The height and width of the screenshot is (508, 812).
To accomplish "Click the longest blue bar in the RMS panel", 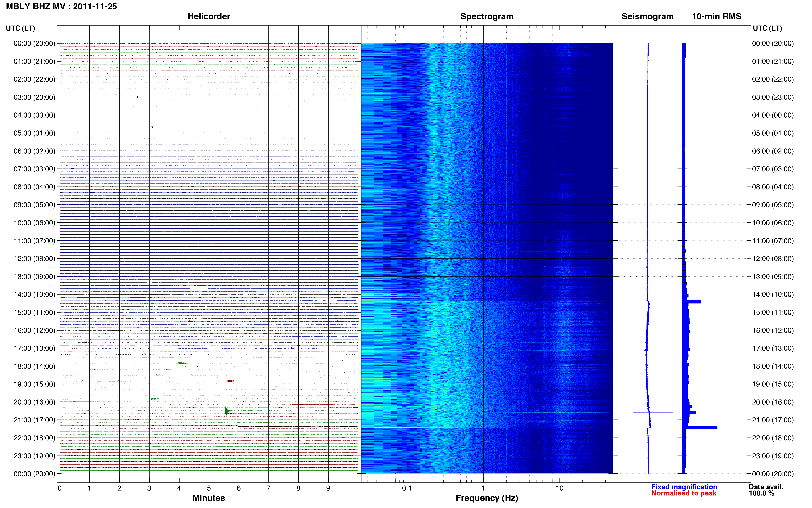I will tap(700, 427).
